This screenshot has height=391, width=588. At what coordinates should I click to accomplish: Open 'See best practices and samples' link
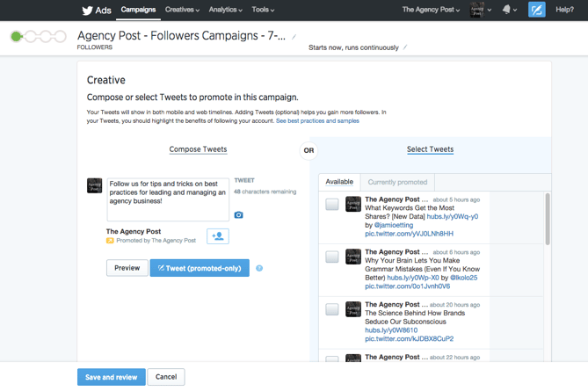(317, 120)
